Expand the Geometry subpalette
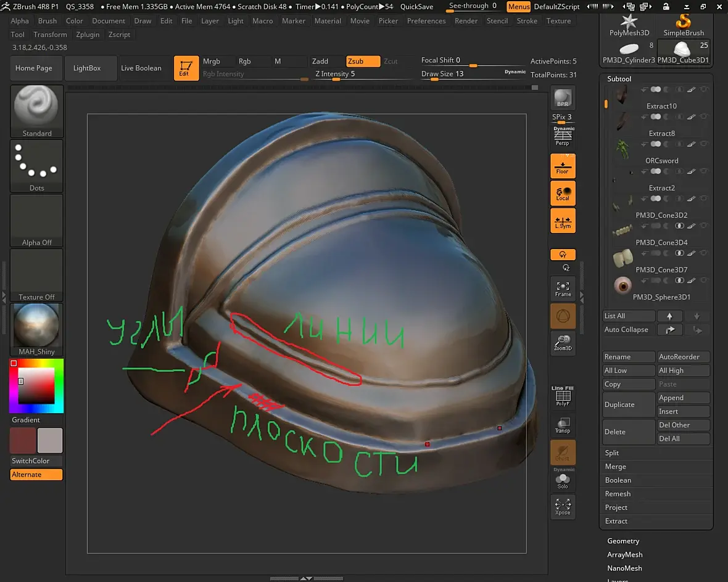This screenshot has width=728, height=582. (x=623, y=541)
